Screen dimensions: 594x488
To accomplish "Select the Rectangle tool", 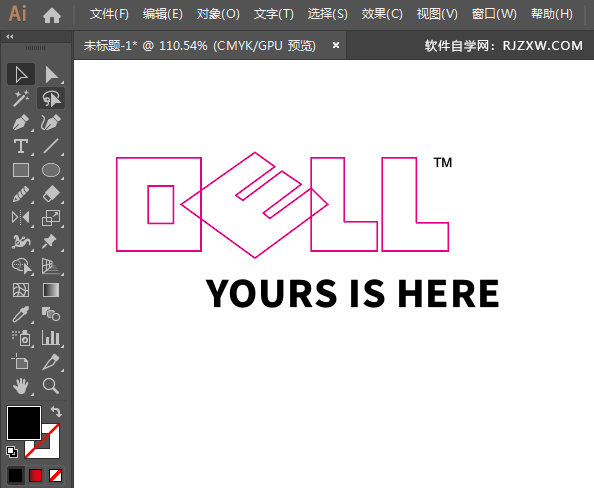I will coord(21,170).
